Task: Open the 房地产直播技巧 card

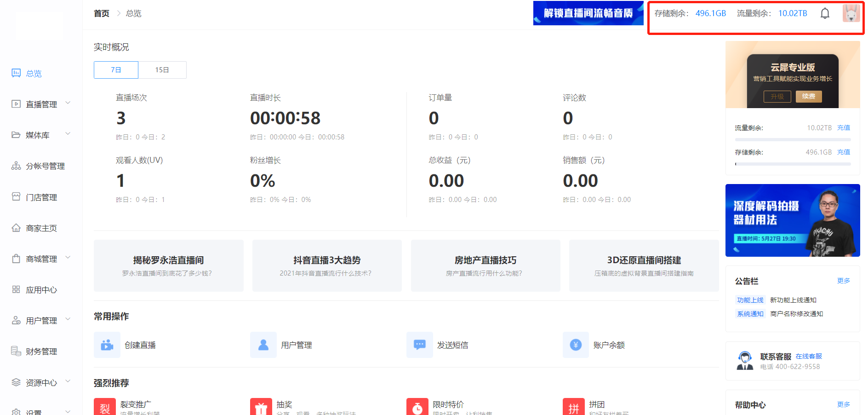Action: (x=485, y=265)
